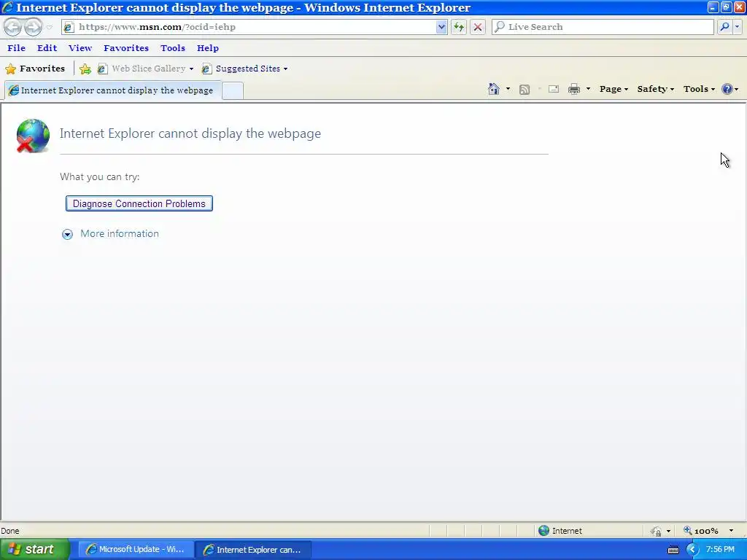Click the Read Mail icon

[x=554, y=89]
